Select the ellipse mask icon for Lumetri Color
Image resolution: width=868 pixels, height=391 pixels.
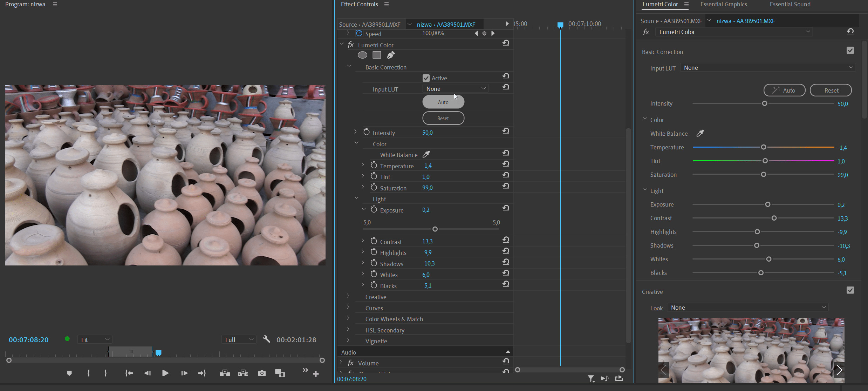tap(362, 55)
